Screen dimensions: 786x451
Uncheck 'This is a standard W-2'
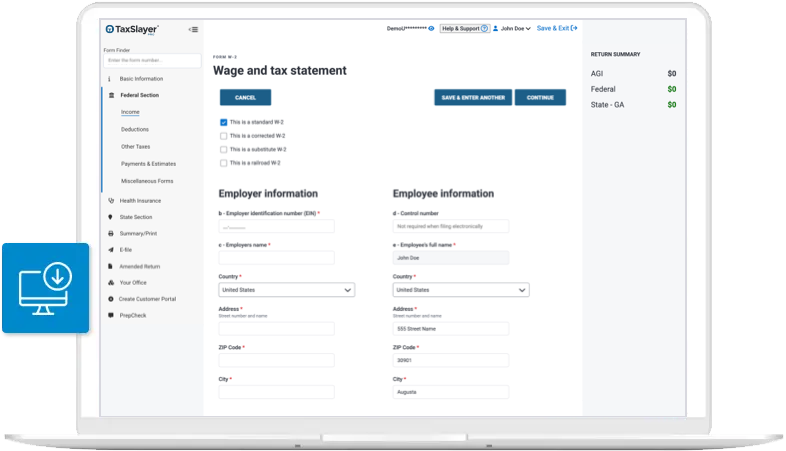click(224, 122)
